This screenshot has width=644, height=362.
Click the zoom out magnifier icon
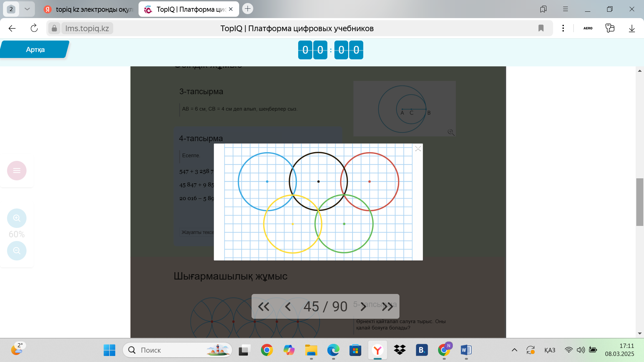point(17,251)
